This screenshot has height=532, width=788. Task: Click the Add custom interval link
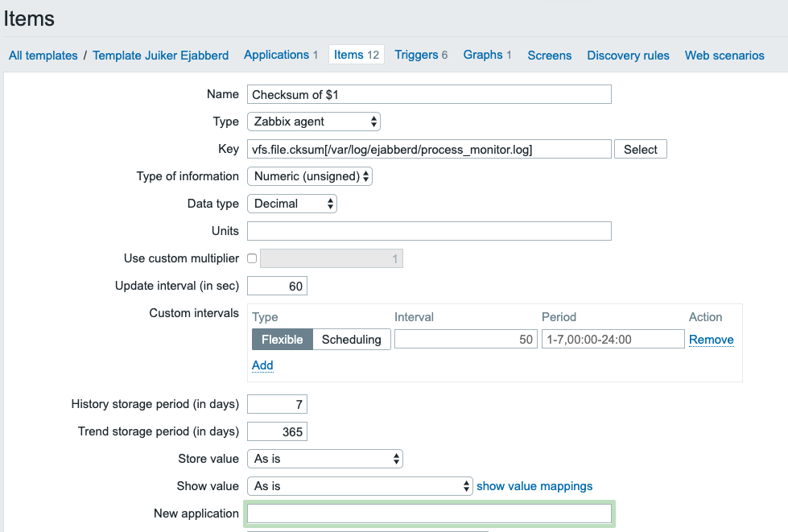pyautogui.click(x=262, y=365)
